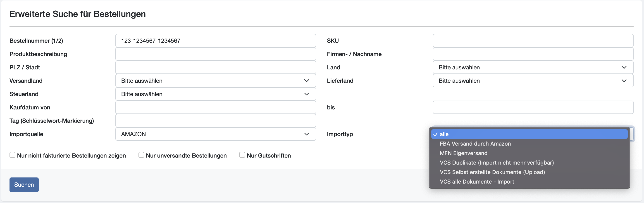Select the checked 'alle' option
The image size is (644, 203).
[444, 134]
